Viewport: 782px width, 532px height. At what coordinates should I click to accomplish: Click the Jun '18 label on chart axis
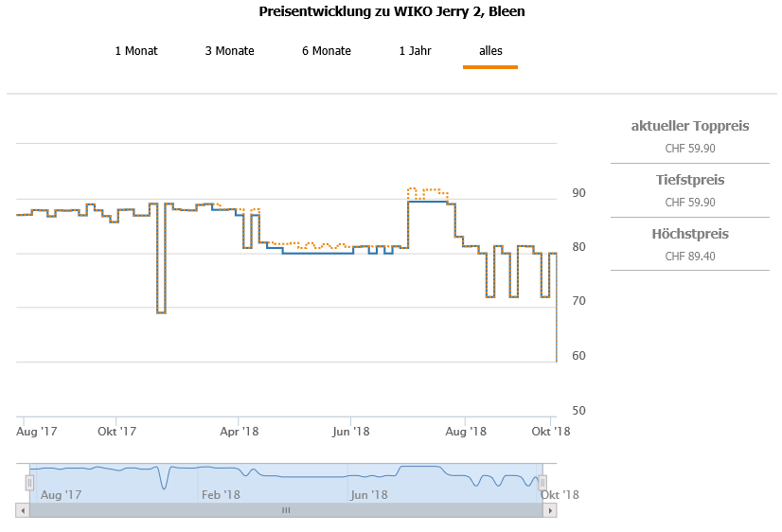pos(350,432)
